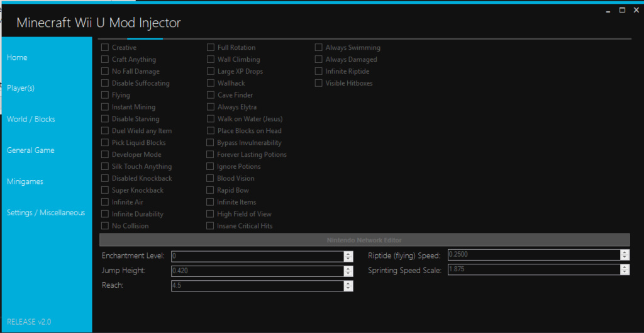Decrease Sprinting Speed Scale down arrow
This screenshot has width=644, height=333.
tap(625, 273)
